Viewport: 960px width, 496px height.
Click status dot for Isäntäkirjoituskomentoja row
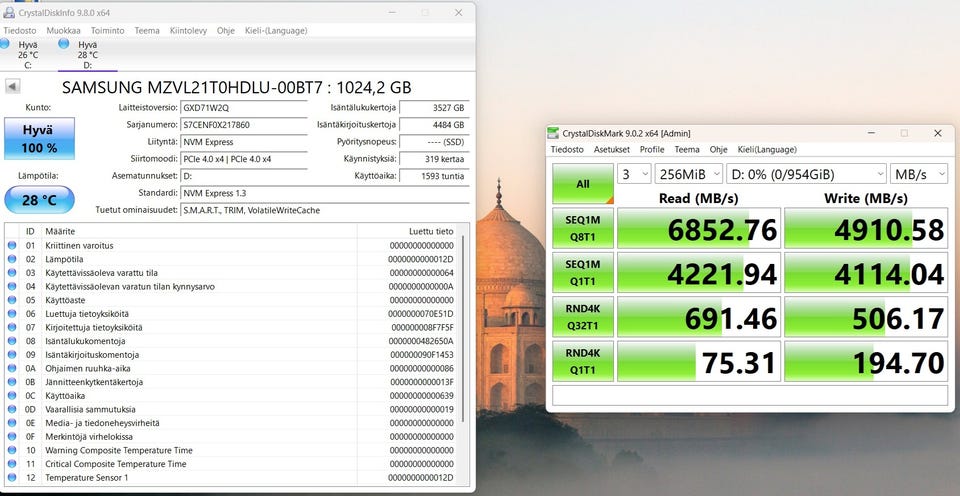click(x=12, y=355)
